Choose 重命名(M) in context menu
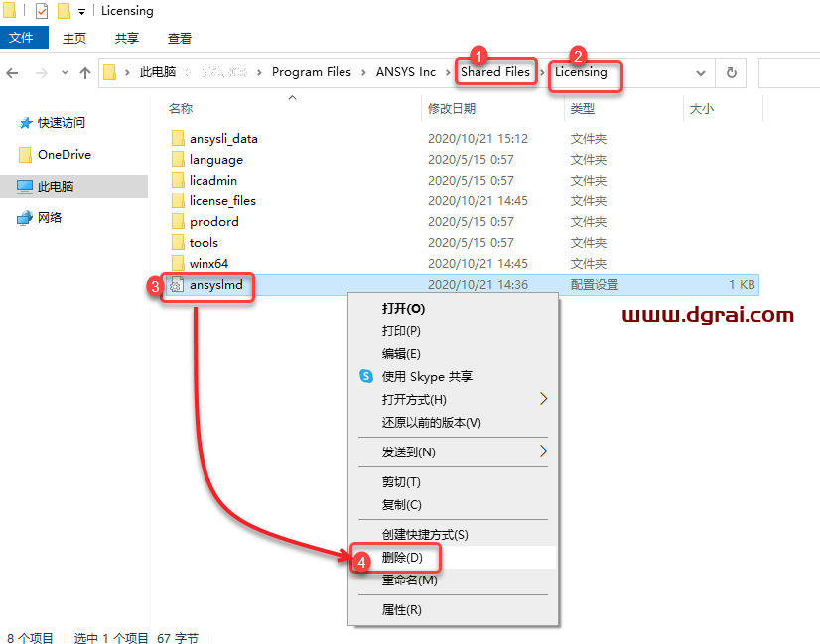The image size is (820, 644). click(453, 580)
